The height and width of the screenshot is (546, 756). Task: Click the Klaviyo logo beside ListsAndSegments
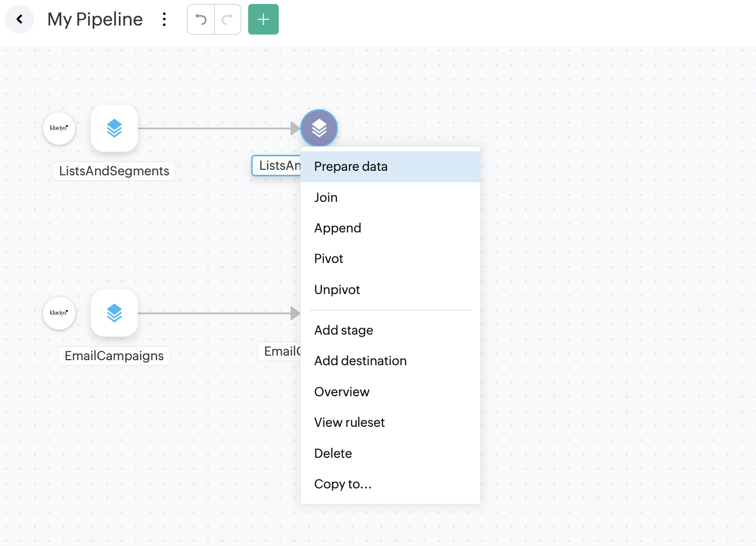click(59, 128)
